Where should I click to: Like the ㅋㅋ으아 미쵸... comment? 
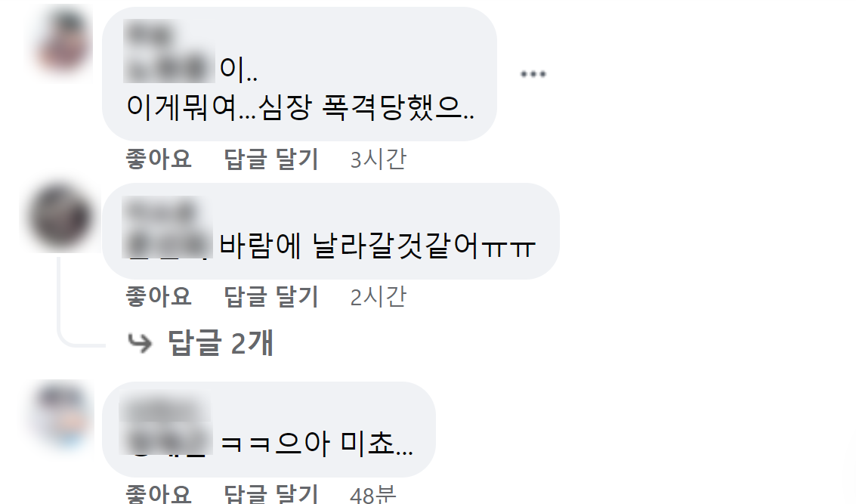(159, 493)
